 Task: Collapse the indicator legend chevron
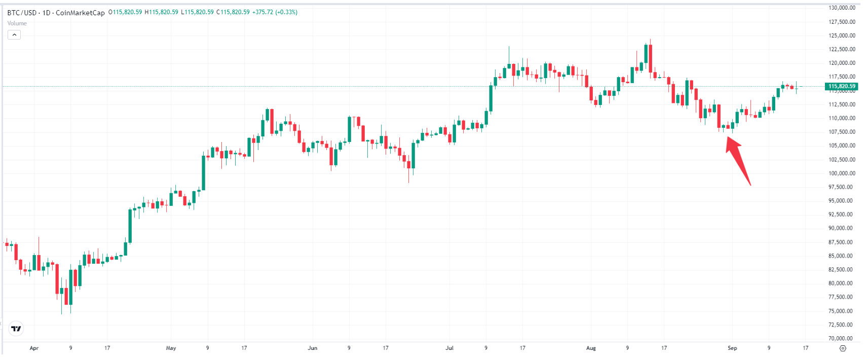point(14,35)
